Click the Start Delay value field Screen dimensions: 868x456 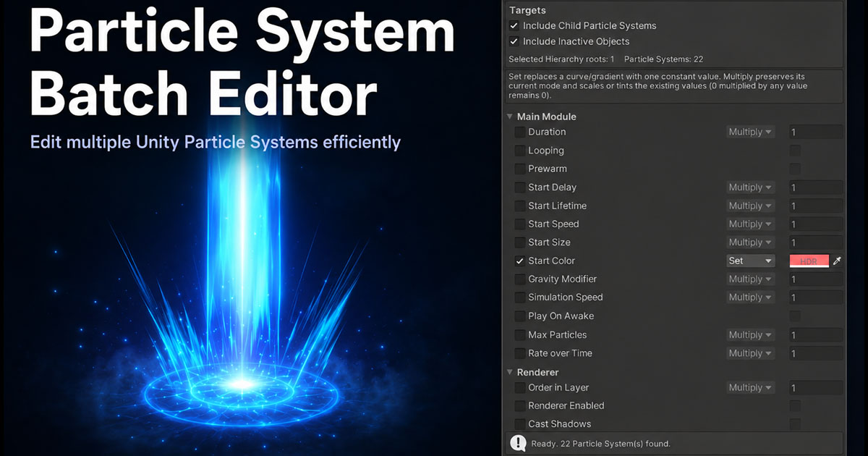(x=816, y=187)
